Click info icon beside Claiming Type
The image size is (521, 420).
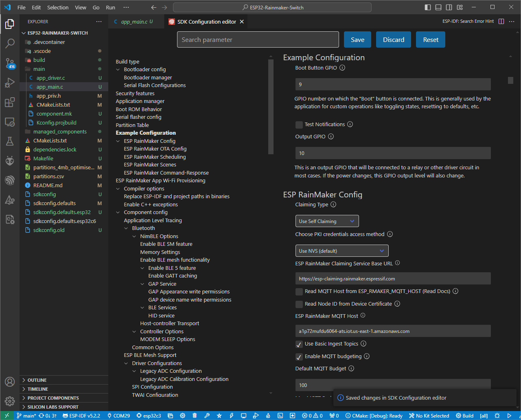point(333,205)
